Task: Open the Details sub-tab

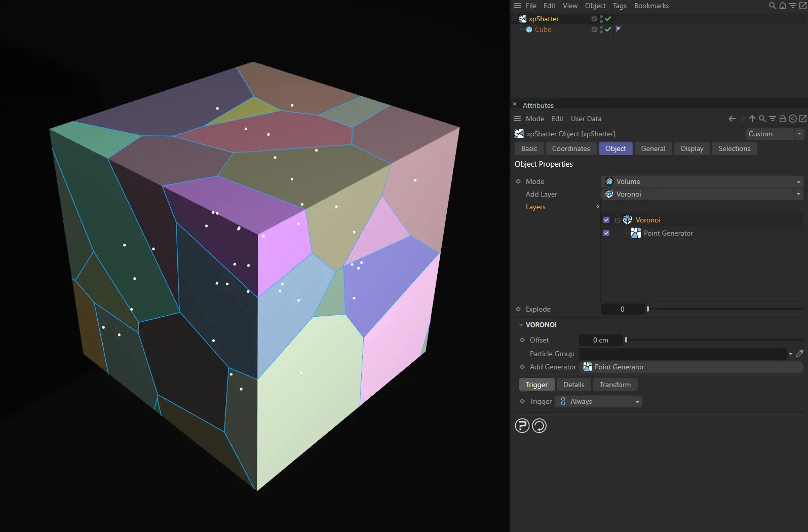Action: coord(574,385)
